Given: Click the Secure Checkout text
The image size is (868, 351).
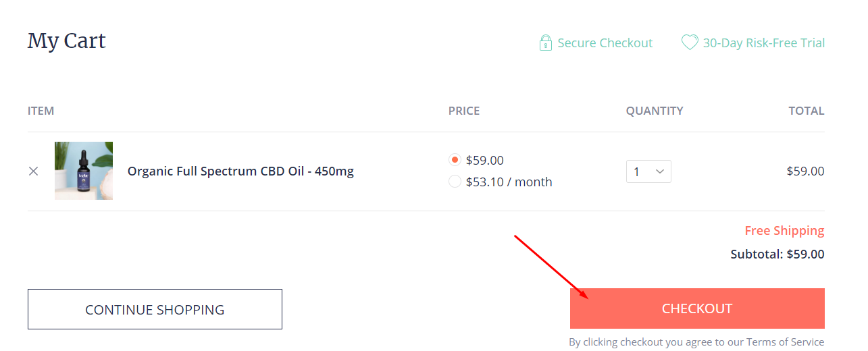Looking at the screenshot, I should 605,43.
